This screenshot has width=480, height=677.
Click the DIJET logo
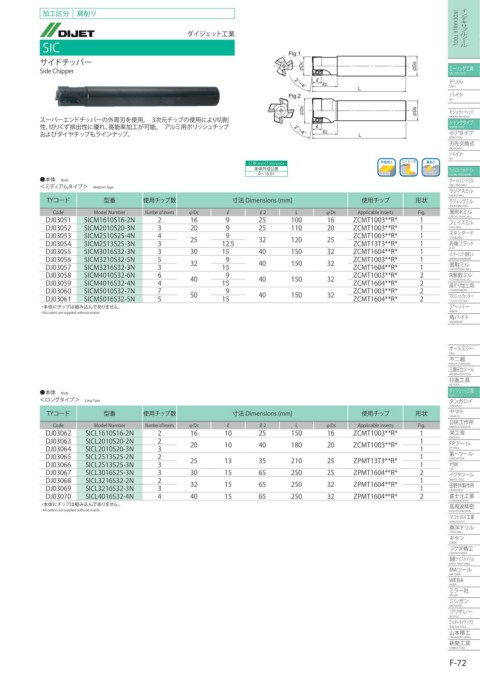pyautogui.click(x=67, y=31)
